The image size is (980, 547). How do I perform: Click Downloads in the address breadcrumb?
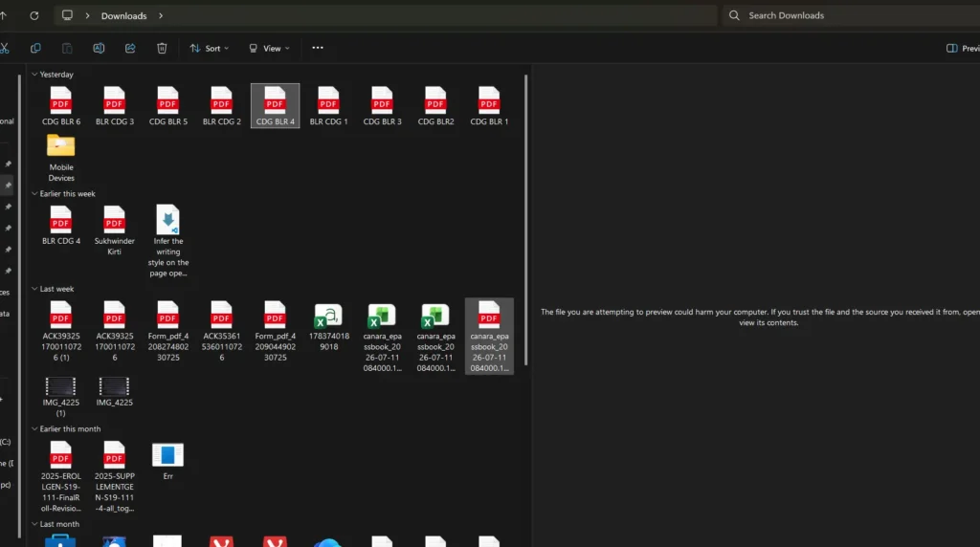pyautogui.click(x=123, y=15)
